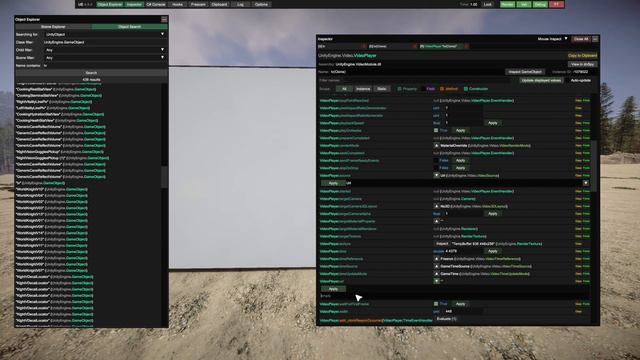Viewport: 640px width, 360px height.
Task: Select "LeftValleyLostPic" search result
Action: coord(53,108)
